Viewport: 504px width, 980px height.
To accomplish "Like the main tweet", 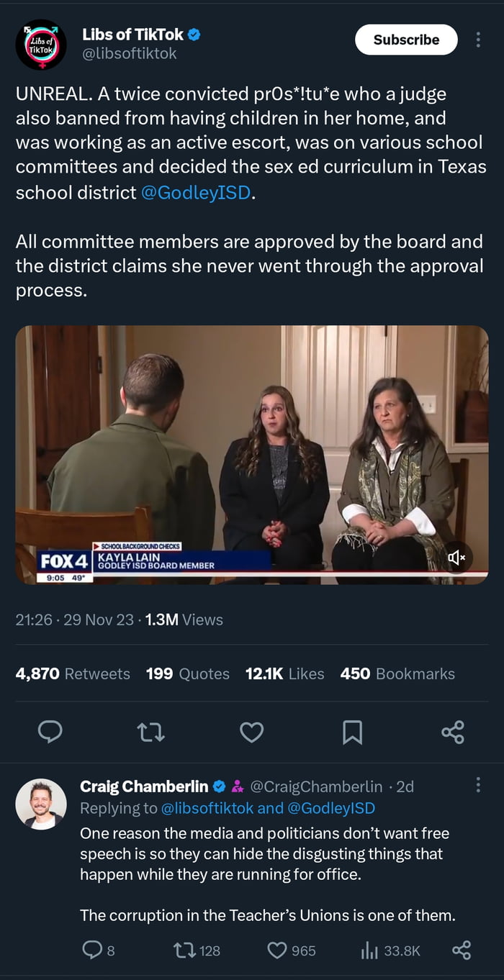I will [251, 732].
